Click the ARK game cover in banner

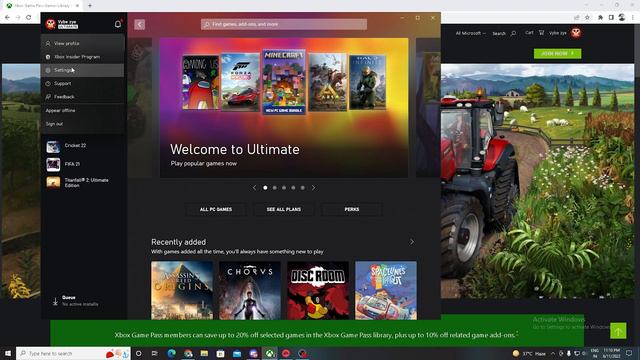coord(327,82)
